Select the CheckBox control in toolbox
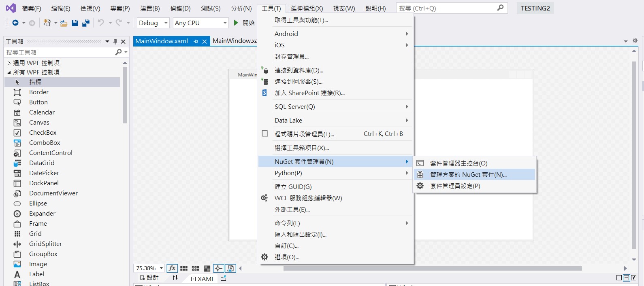Image resolution: width=644 pixels, height=286 pixels. point(62,133)
